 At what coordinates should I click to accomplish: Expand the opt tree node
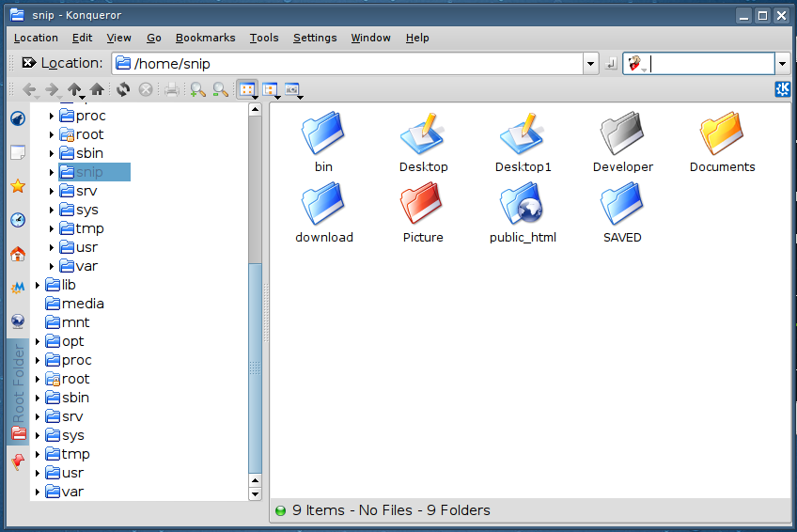point(37,341)
